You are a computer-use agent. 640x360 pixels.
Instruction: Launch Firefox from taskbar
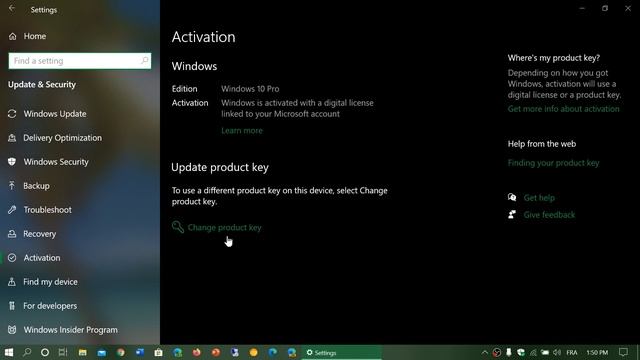197,352
